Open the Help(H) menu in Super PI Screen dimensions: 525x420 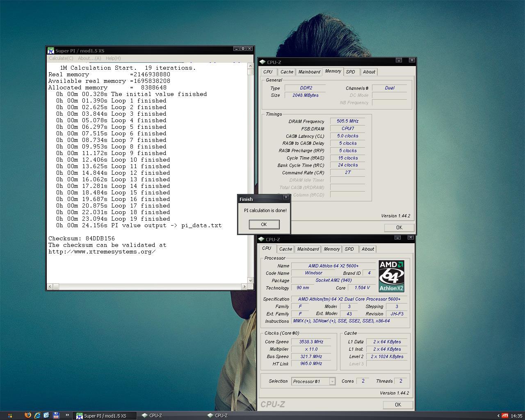pos(113,58)
